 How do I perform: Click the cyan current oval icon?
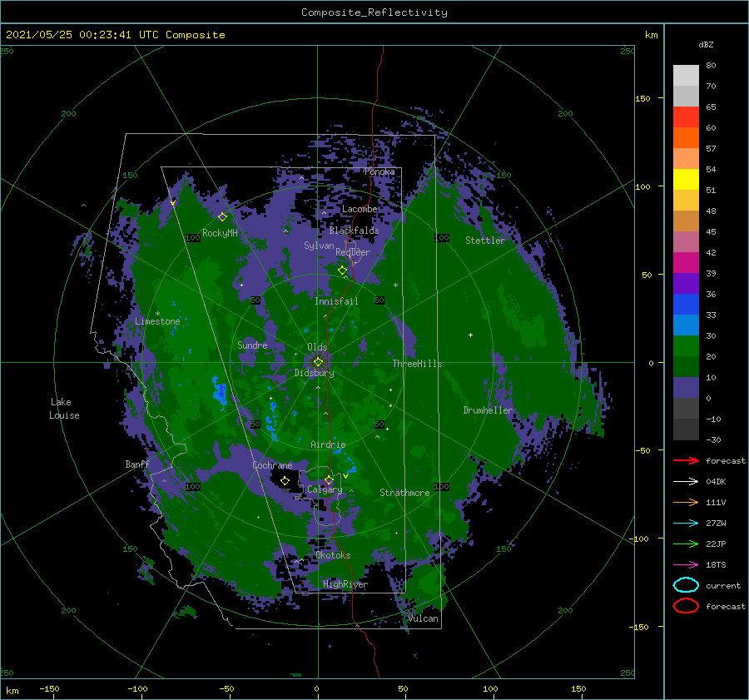(x=686, y=585)
